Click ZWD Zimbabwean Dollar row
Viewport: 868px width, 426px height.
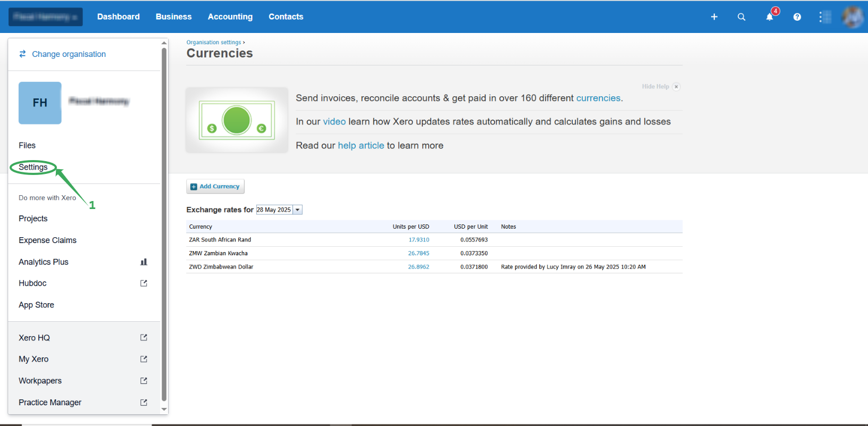tap(434, 267)
